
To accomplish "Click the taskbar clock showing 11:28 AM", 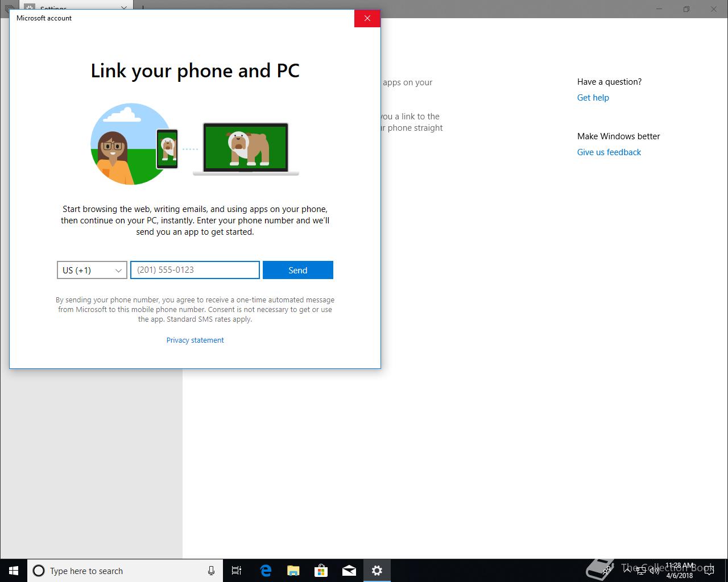I will [x=680, y=571].
